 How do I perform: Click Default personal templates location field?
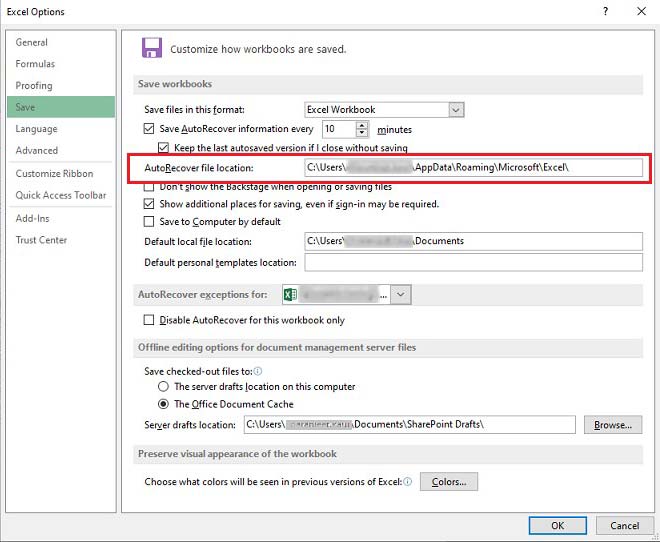474,262
